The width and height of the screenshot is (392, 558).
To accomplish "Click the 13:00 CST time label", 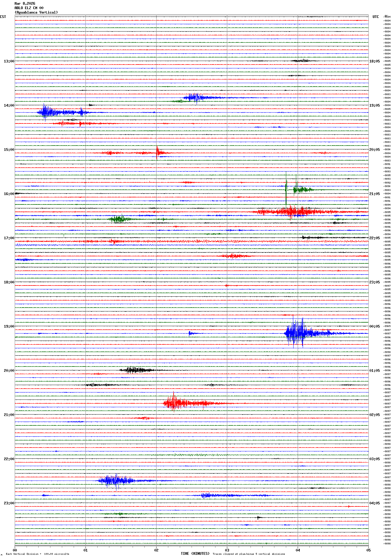I will (9, 61).
